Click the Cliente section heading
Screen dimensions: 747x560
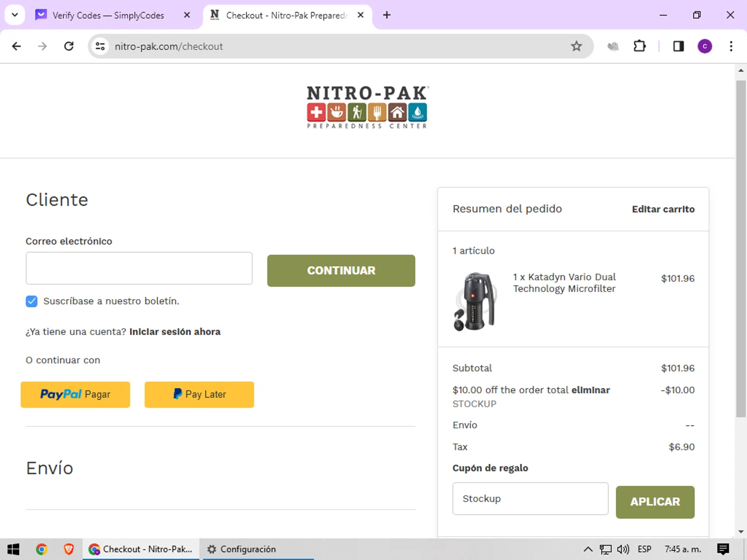coord(57,200)
